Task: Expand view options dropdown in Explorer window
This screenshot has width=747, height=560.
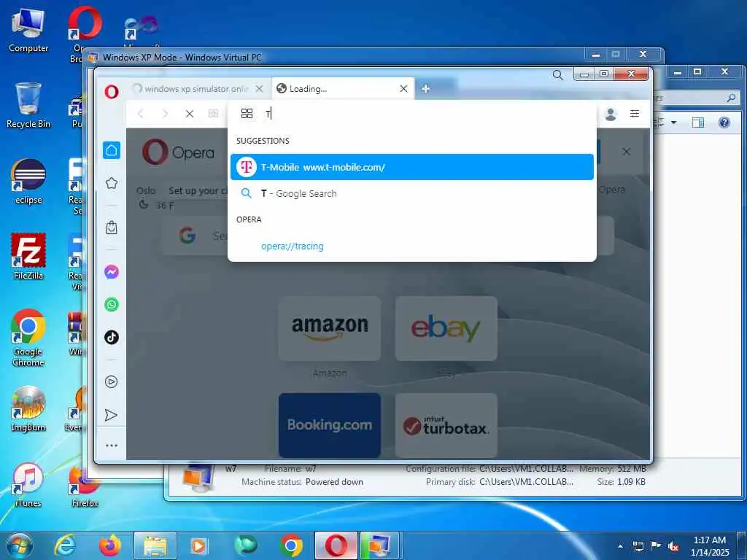Action: pos(673,122)
